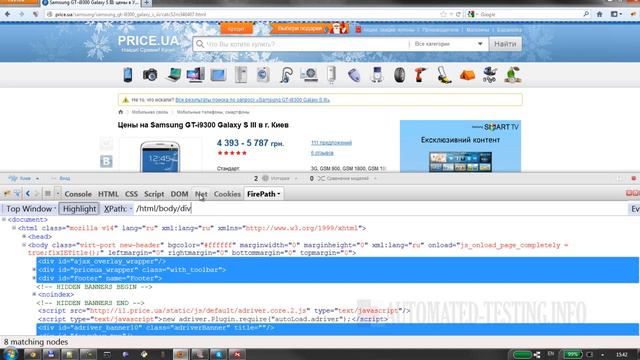The image size is (640, 360).
Task: Open the cameras category icon
Action: click(150, 75)
